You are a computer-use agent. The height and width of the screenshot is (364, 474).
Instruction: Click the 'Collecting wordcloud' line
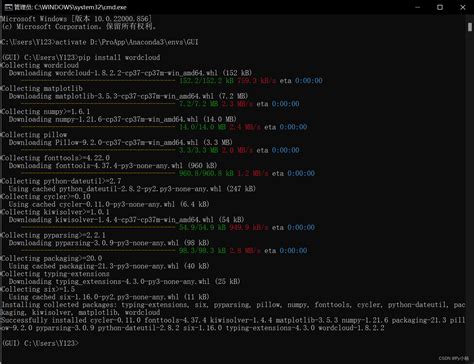coord(40,65)
